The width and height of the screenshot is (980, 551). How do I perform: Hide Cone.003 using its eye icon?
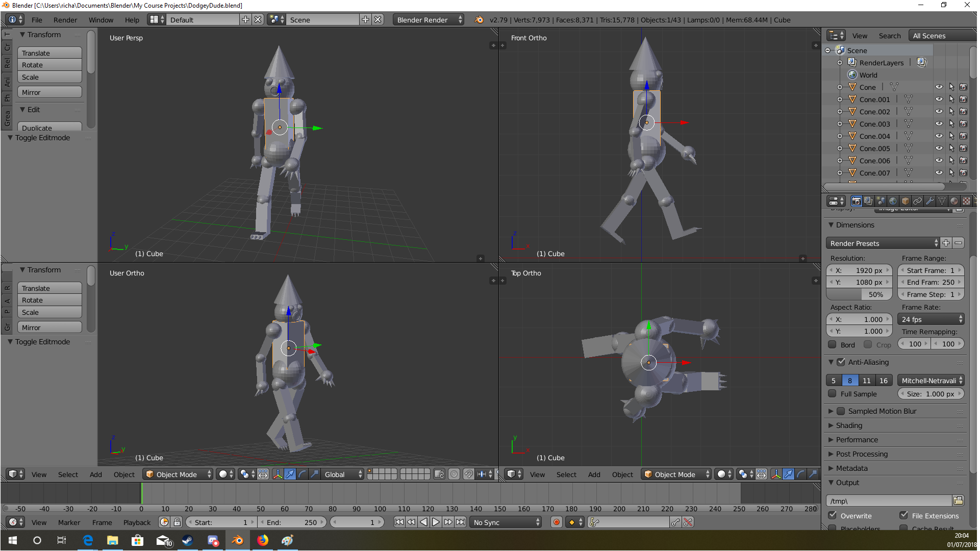point(939,124)
